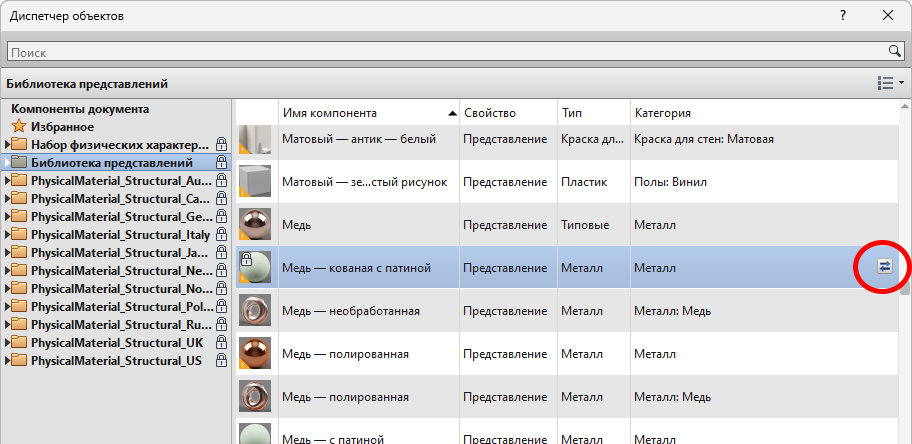Viewport: 912px width, 444px height.
Task: Click lock icon next to Набор физических характер...
Action: point(221,144)
